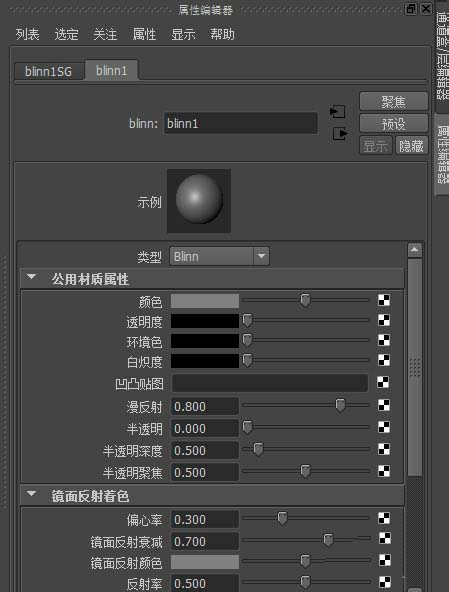The image size is (449, 592).
Task: Open the 通道盒/层编辑器 side tab
Action: pyautogui.click(x=442, y=56)
